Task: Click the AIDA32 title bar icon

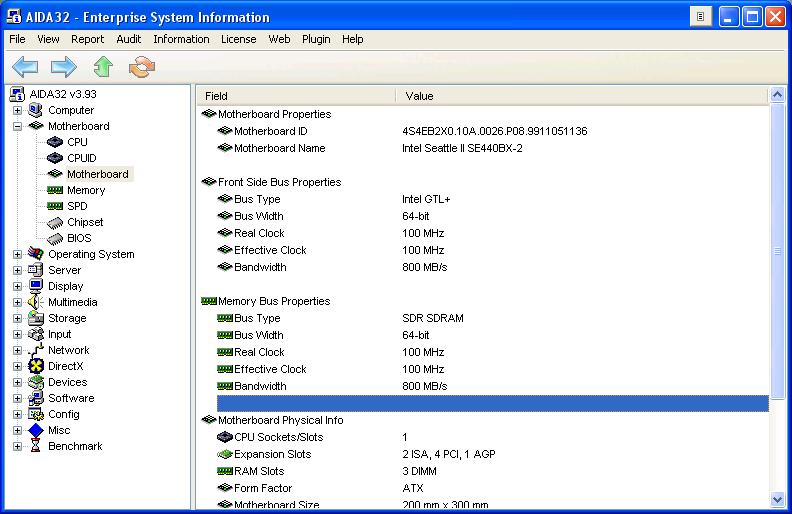Action: (x=14, y=17)
